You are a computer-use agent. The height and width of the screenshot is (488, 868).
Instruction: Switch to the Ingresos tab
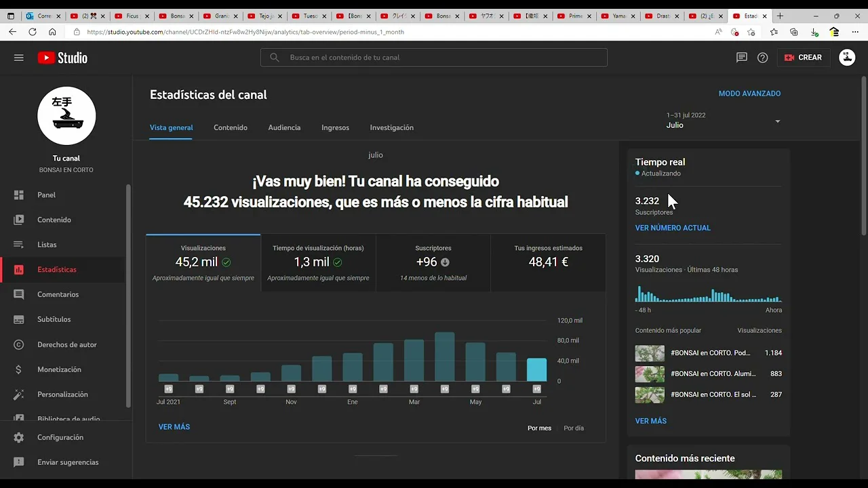point(335,127)
